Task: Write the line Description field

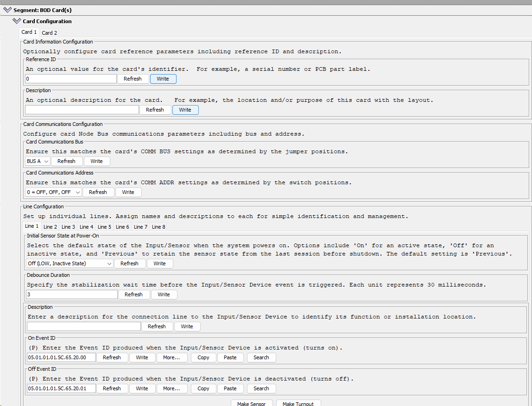Action: coord(187,326)
